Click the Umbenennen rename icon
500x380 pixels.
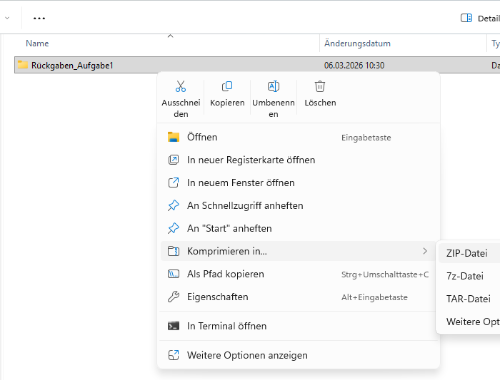pyautogui.click(x=273, y=86)
